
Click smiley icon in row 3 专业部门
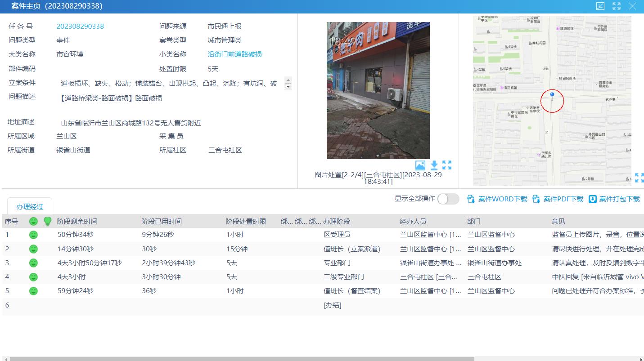33,263
